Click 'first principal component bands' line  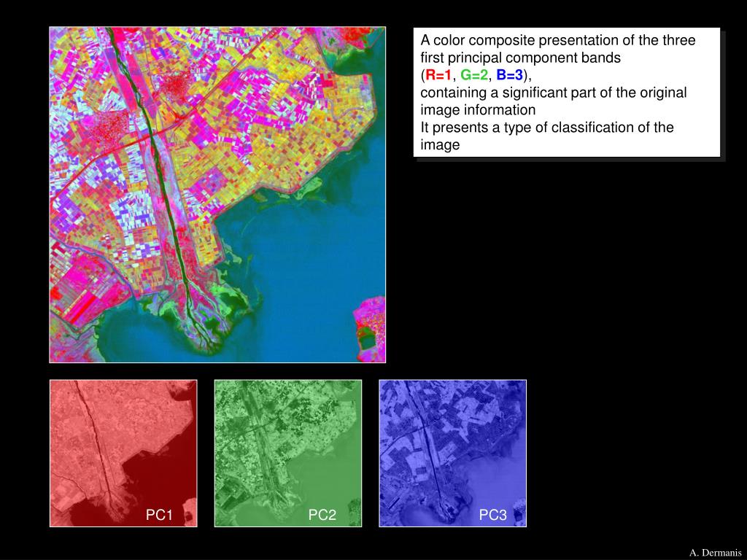coord(521,58)
